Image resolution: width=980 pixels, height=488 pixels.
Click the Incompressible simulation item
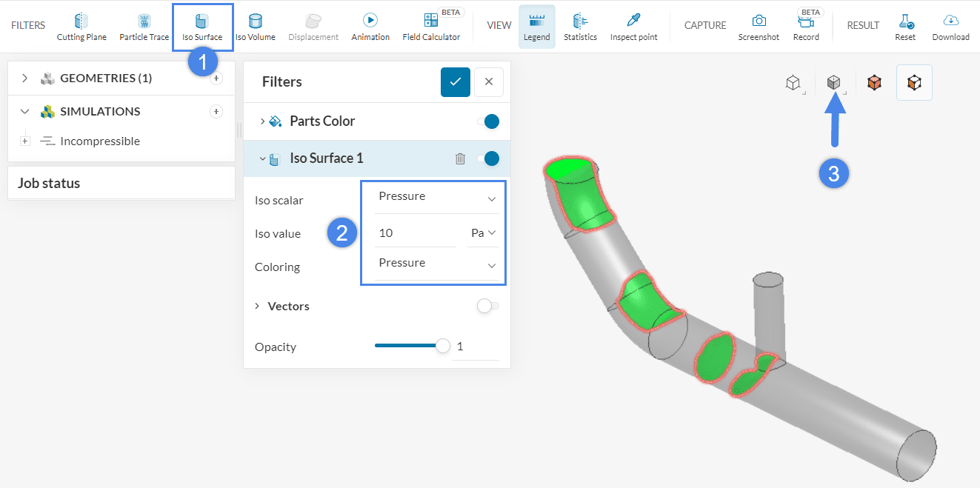tap(99, 141)
